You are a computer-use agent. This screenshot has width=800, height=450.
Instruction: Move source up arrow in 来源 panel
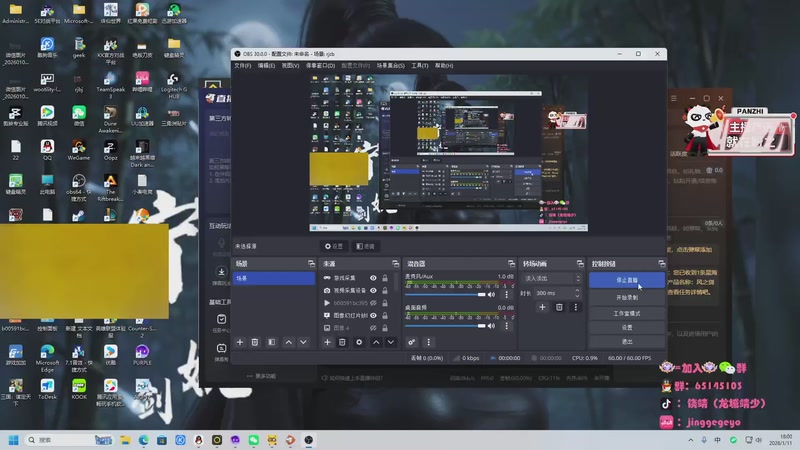[376, 342]
